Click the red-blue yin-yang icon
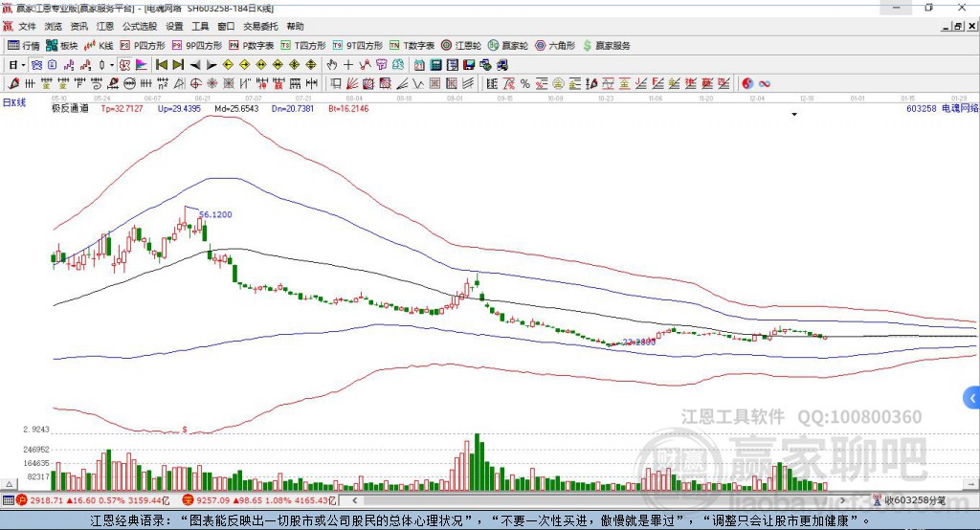Viewport: 980px width, 530px height. tap(747, 84)
